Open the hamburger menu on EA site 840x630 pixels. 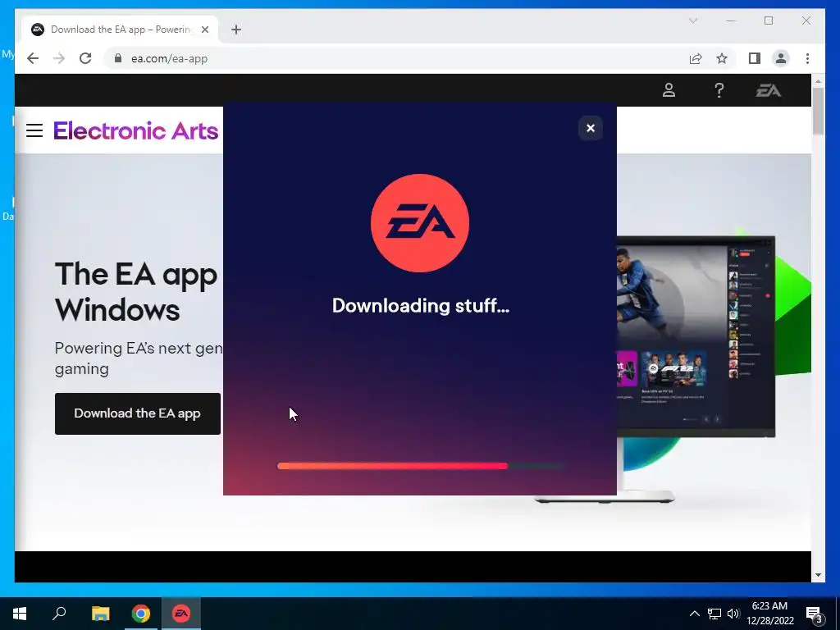pos(34,130)
